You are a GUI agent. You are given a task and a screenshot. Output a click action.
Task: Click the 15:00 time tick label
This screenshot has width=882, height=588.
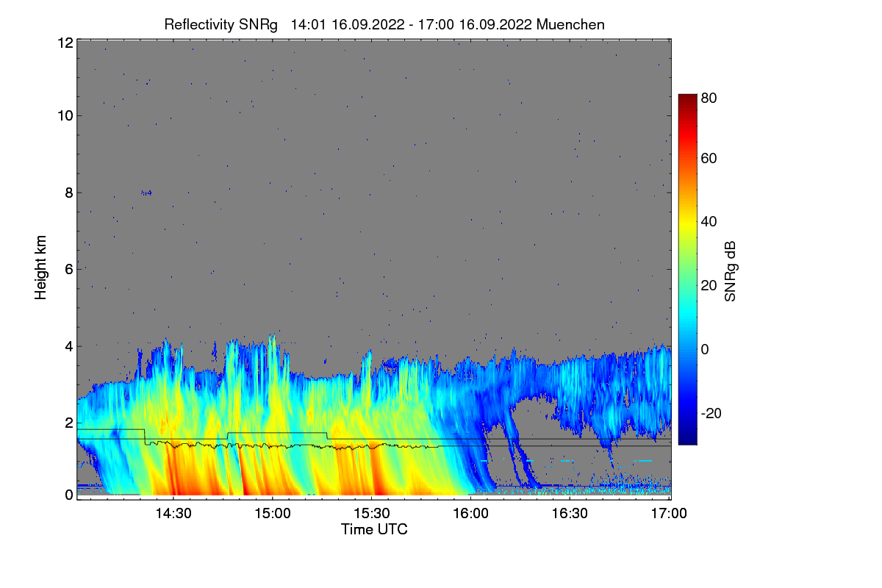272,513
